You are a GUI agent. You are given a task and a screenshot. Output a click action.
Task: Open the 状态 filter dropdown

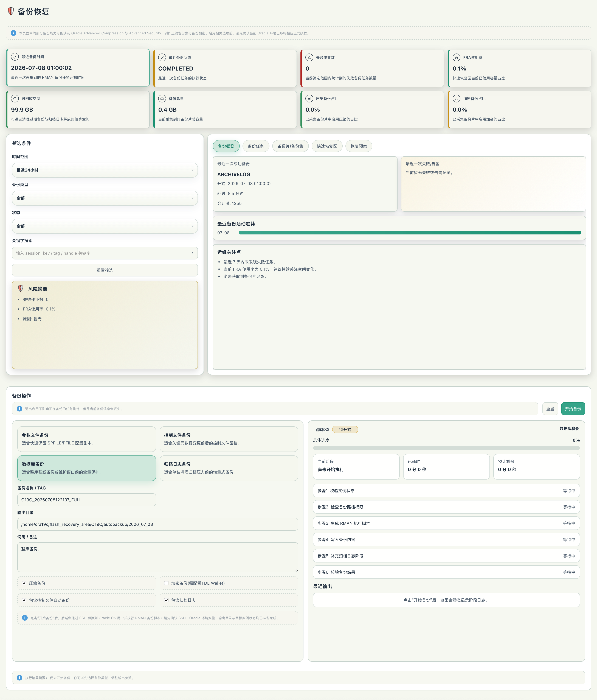pyautogui.click(x=105, y=226)
